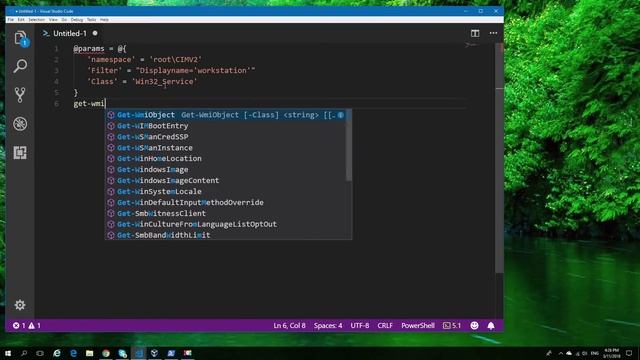Open the Debug menu
640x360 pixels.
tap(77, 20)
